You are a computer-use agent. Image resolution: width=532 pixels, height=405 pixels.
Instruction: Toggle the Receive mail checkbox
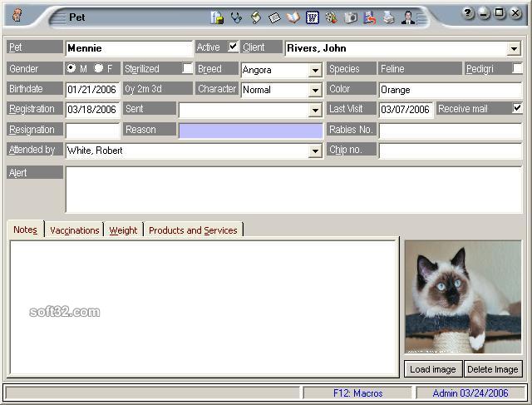[x=517, y=108]
